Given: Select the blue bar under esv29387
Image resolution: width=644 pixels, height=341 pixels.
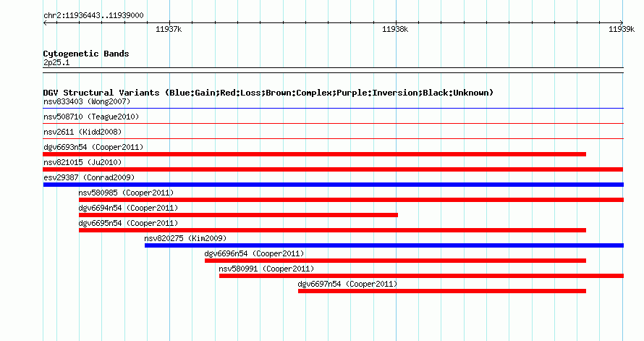Looking at the screenshot, I should click(x=333, y=185).
